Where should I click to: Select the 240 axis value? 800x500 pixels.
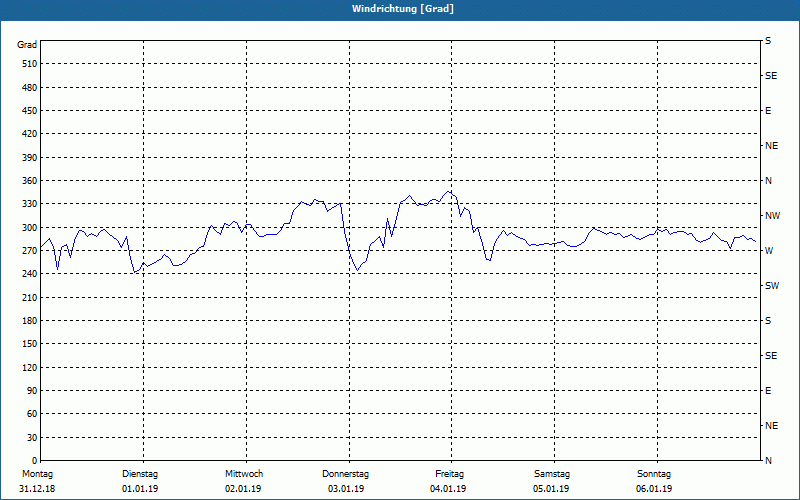click(x=29, y=274)
